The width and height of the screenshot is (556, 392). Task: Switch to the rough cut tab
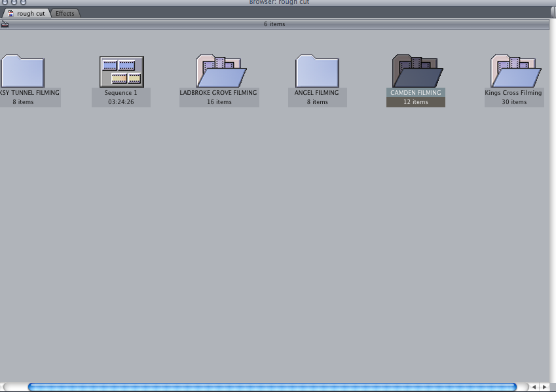pos(27,14)
